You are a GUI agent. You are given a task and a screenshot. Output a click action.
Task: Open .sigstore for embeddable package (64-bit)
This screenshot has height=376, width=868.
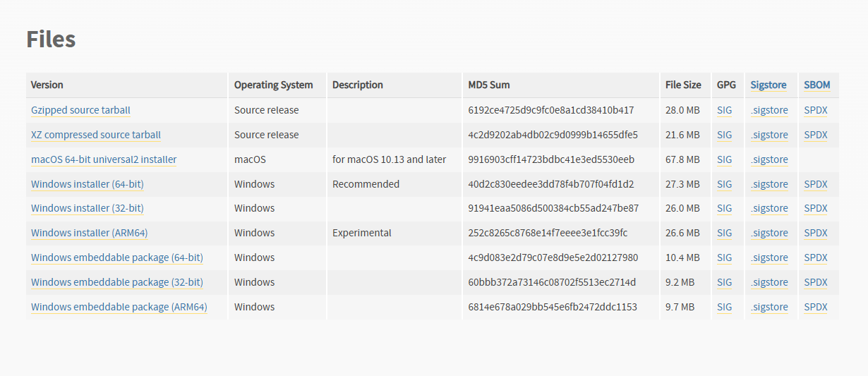click(769, 257)
